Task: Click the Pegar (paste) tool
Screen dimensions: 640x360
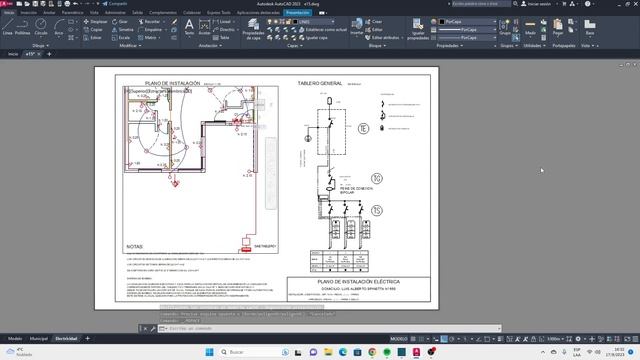Action: tap(558, 27)
